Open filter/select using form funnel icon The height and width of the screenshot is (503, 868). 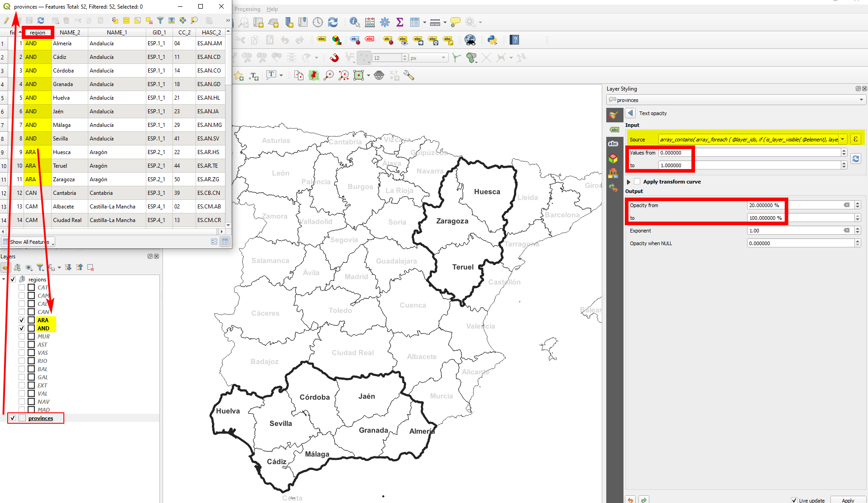coord(160,20)
